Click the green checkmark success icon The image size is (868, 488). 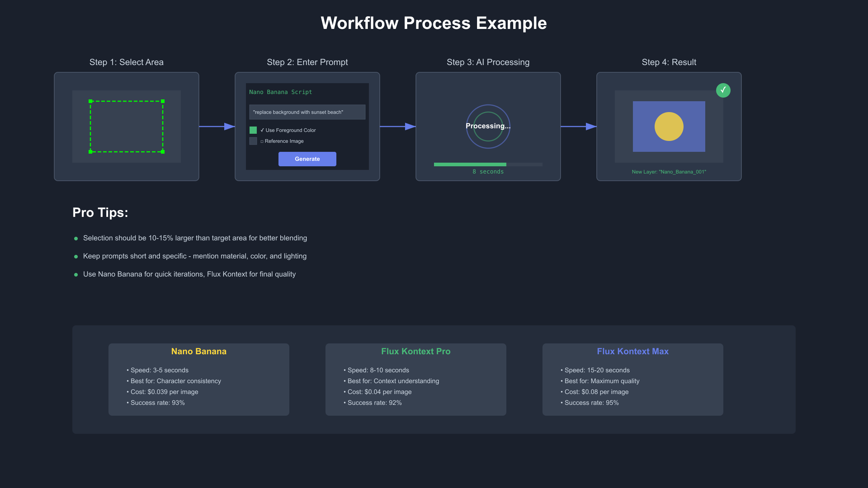pyautogui.click(x=723, y=90)
